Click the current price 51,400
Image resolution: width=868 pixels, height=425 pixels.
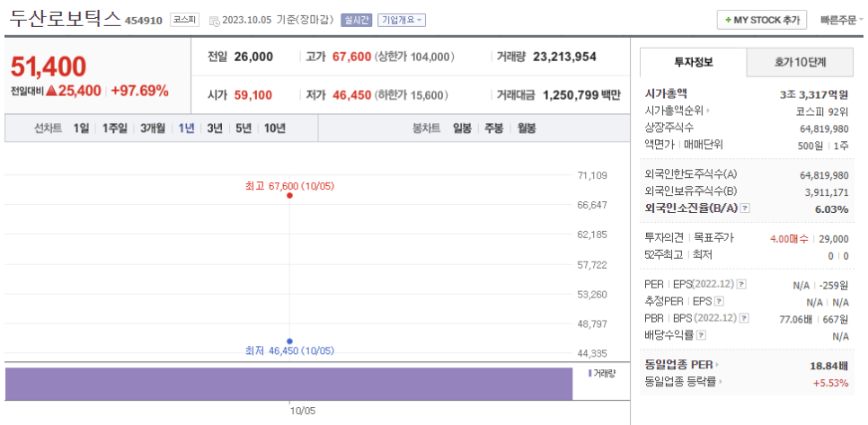pyautogui.click(x=49, y=67)
